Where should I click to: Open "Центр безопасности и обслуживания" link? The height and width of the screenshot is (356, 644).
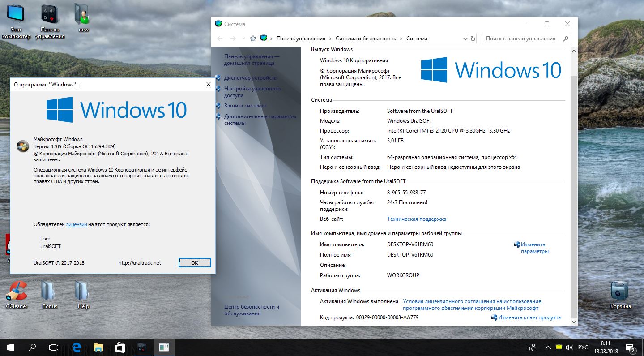(x=252, y=310)
